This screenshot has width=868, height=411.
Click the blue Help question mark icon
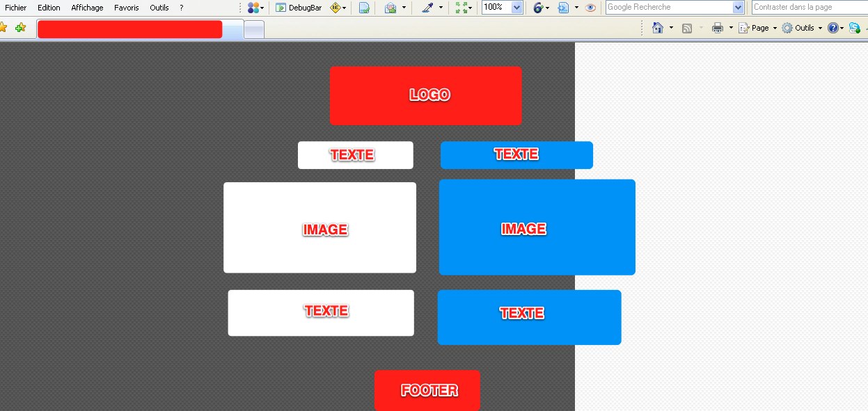[x=833, y=28]
